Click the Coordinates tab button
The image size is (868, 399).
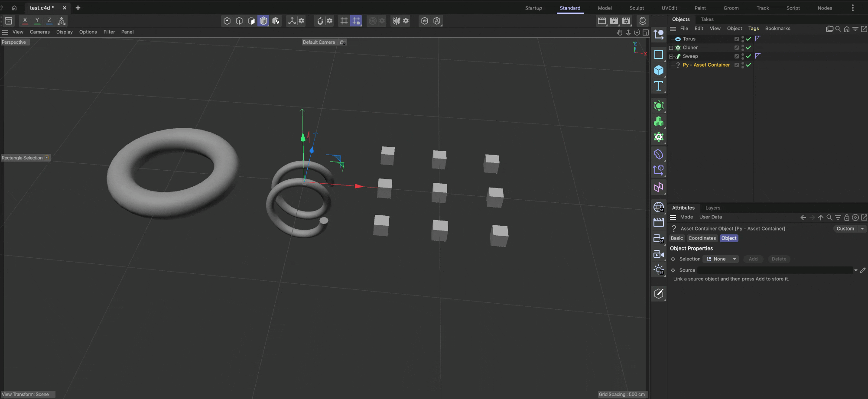(702, 238)
